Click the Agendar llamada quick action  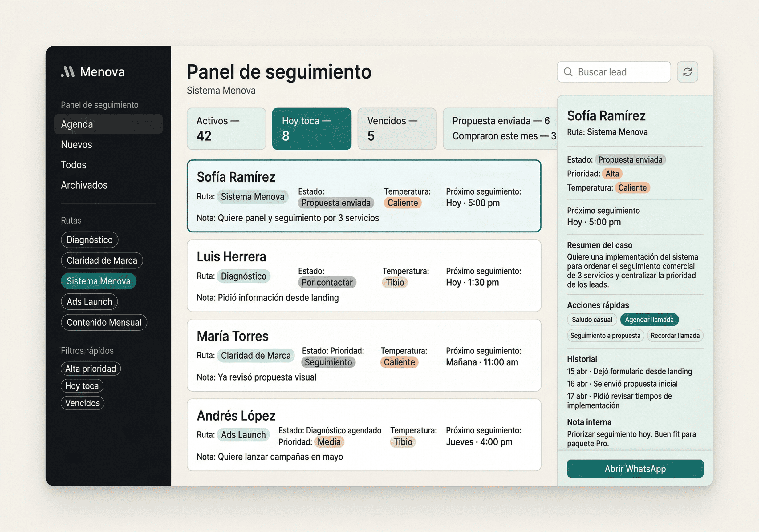point(649,320)
